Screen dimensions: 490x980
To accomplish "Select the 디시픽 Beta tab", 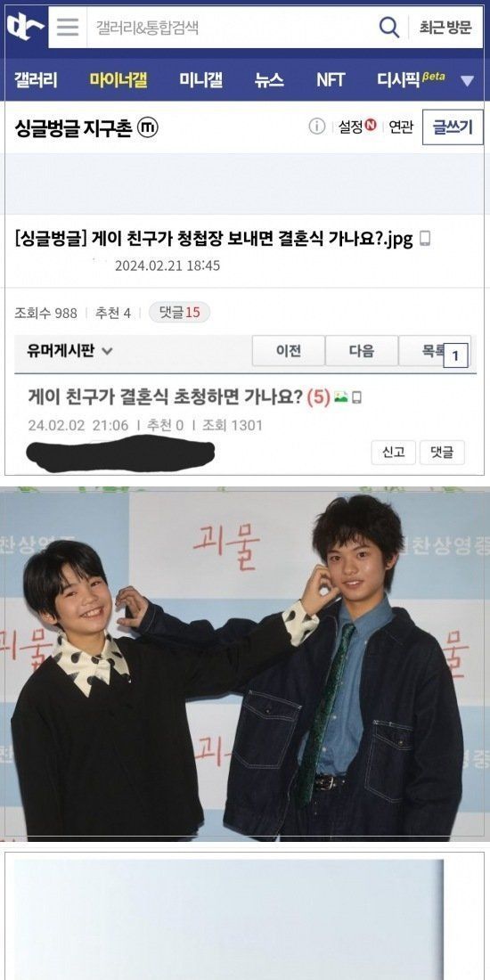I will coord(411,79).
